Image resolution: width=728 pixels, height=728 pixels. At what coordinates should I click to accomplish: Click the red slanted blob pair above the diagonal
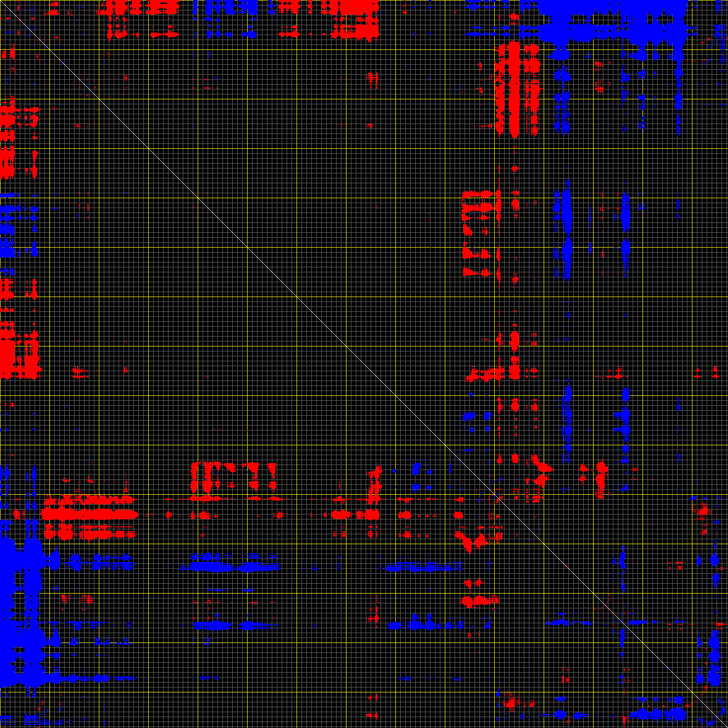point(540,472)
